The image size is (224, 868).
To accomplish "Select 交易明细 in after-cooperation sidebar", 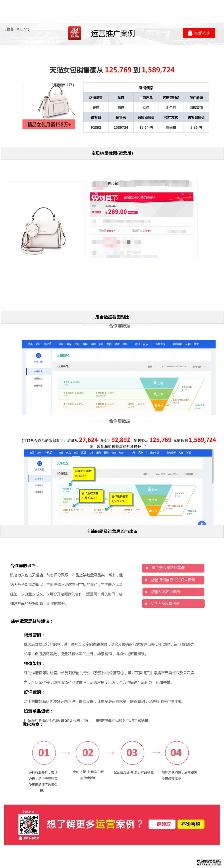I will point(39,492).
